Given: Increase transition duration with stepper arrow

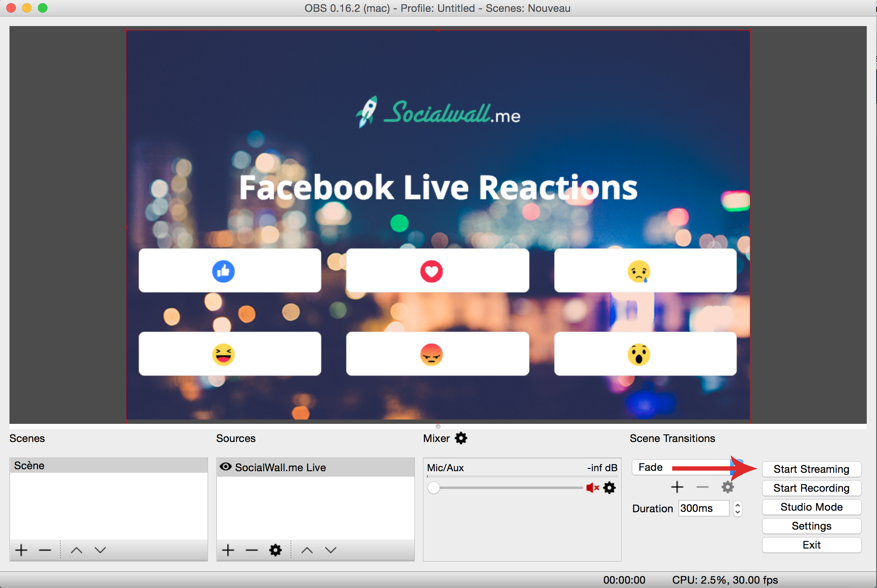Looking at the screenshot, I should tap(738, 505).
